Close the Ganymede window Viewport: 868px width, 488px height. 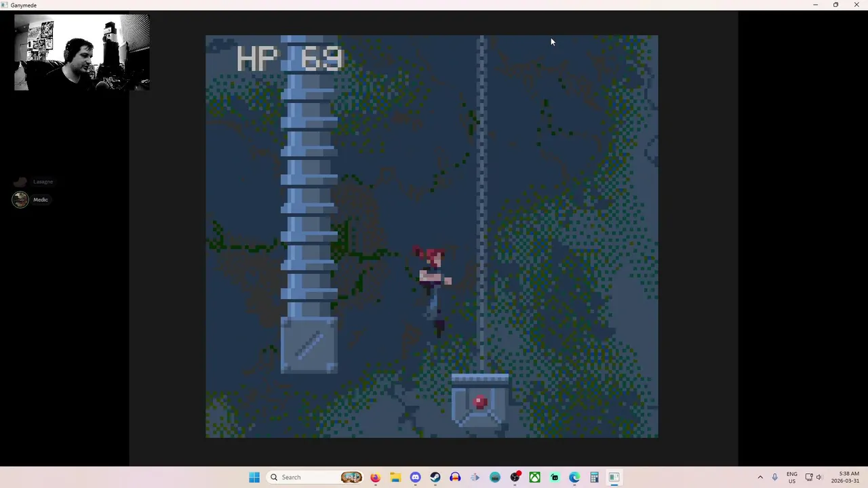tap(856, 5)
